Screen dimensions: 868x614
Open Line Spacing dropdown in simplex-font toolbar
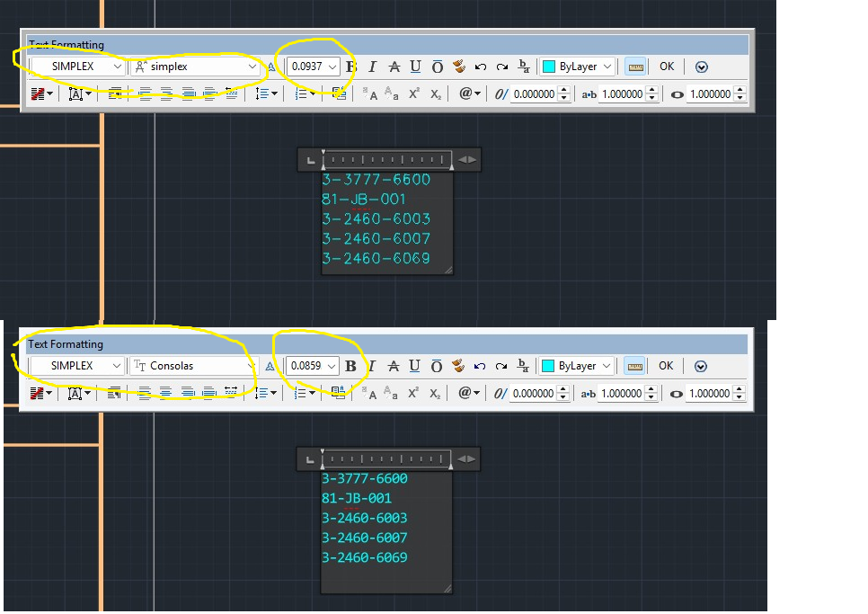pyautogui.click(x=266, y=94)
